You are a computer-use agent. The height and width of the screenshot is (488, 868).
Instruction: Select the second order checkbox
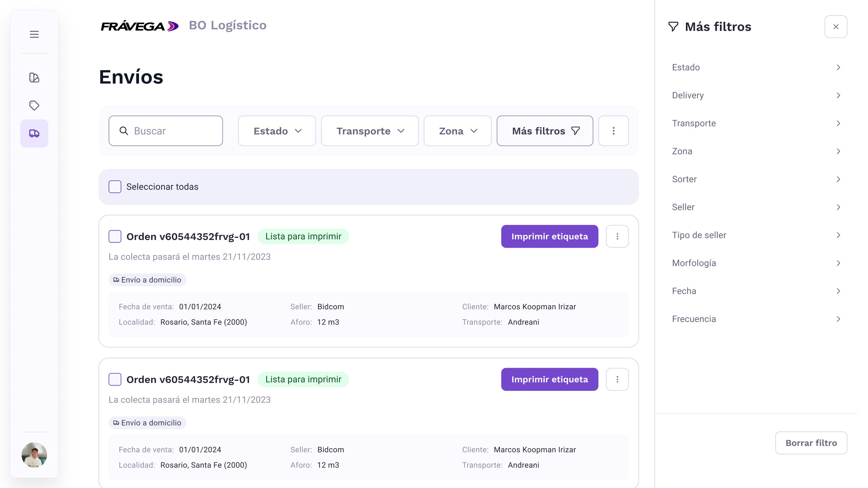(115, 379)
